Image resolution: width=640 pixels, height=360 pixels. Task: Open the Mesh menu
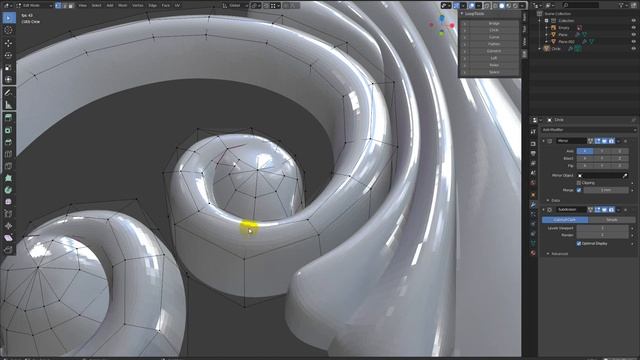[x=122, y=5]
